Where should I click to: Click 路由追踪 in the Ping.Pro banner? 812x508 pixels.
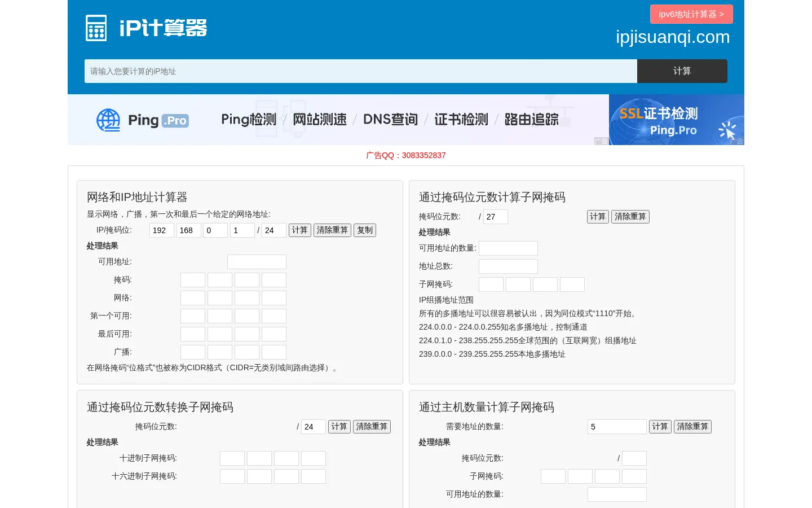click(532, 120)
